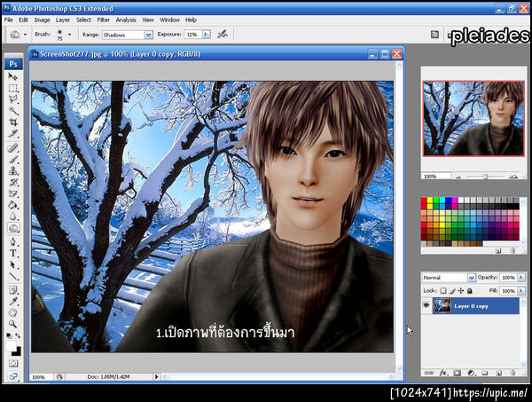Select the Slice tool
Viewport: 532px width, 402px height.
point(13,133)
